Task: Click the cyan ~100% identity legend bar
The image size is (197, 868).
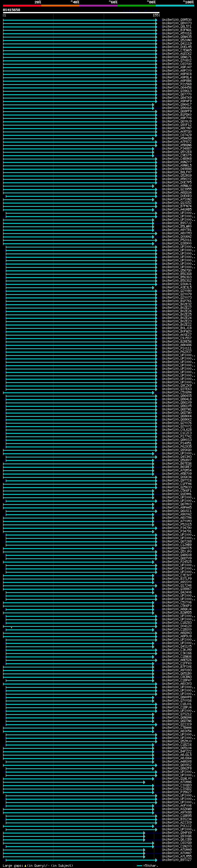Action: (175, 6)
